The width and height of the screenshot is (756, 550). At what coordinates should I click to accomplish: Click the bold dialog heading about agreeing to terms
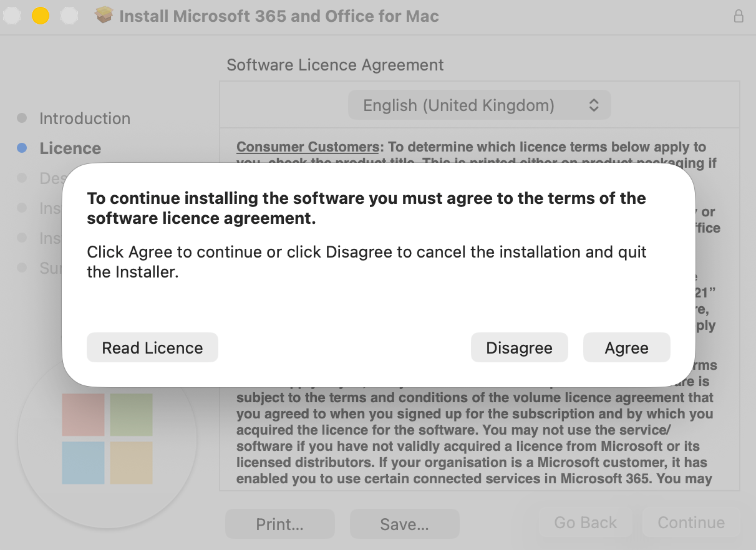click(366, 208)
